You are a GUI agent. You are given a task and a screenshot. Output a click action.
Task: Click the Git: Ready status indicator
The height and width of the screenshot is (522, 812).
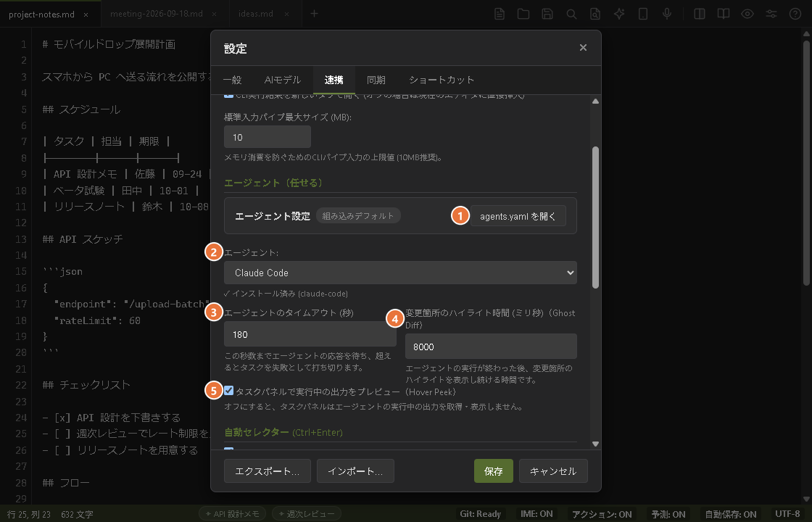(x=480, y=514)
